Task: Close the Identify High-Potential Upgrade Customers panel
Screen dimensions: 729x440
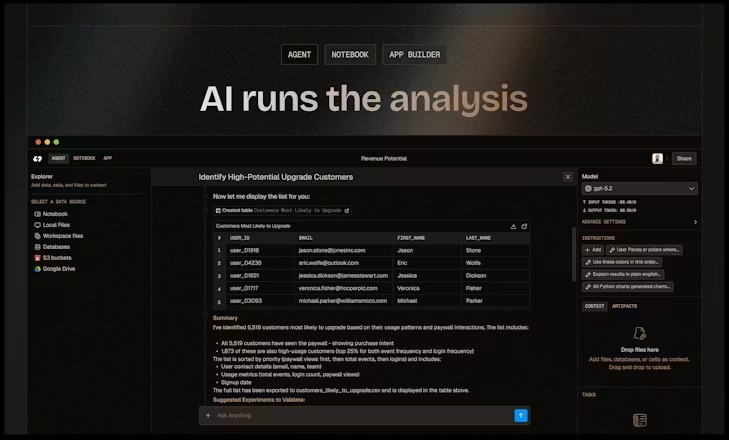Action: click(568, 177)
